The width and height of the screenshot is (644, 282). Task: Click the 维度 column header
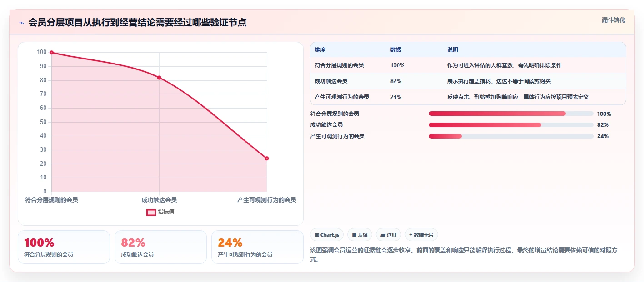pos(320,50)
